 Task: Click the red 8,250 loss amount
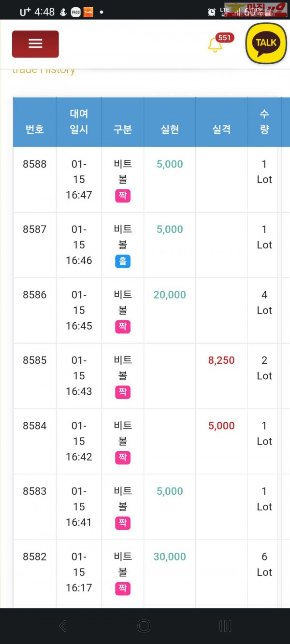[x=221, y=360]
